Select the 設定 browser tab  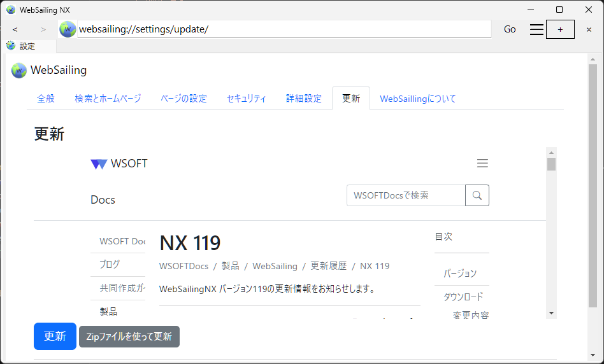click(28, 46)
